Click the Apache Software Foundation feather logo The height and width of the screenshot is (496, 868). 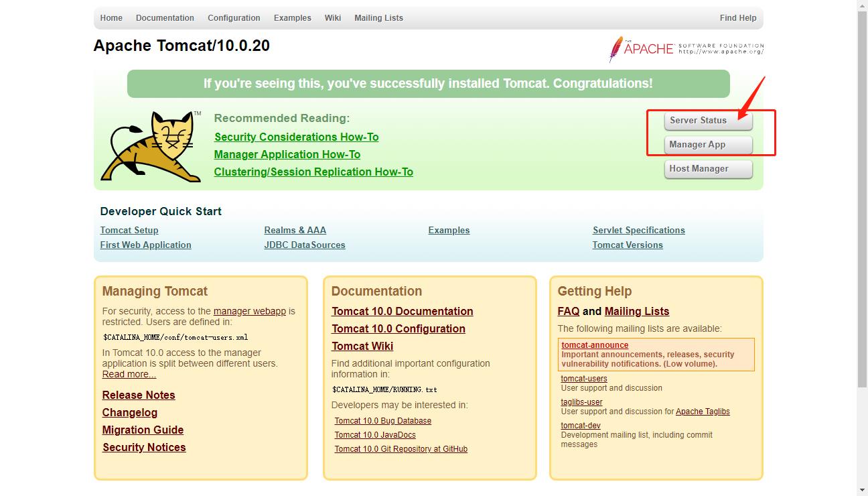tap(686, 49)
